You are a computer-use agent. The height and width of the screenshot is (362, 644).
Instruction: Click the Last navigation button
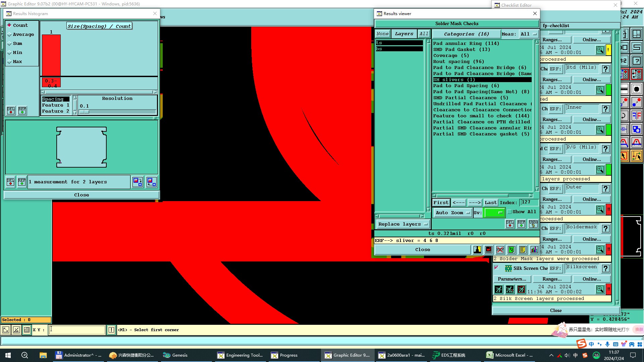(x=490, y=202)
